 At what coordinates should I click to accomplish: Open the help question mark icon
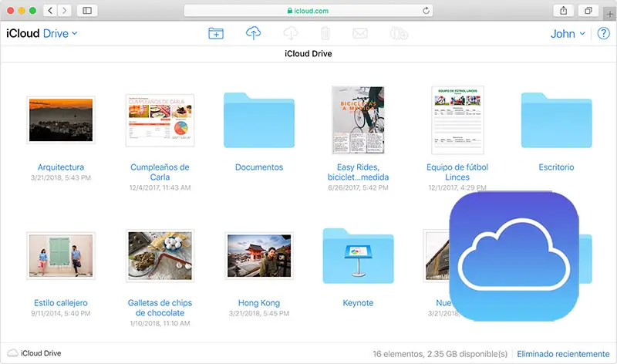(603, 33)
